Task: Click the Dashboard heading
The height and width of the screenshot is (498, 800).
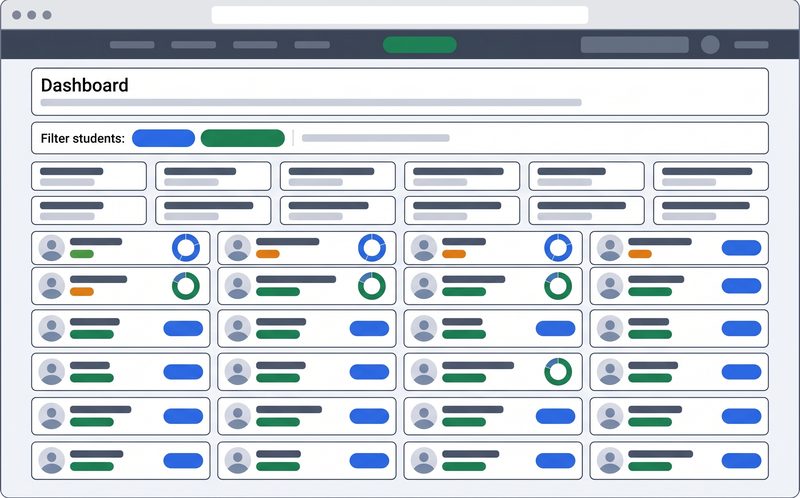Action: click(x=84, y=85)
